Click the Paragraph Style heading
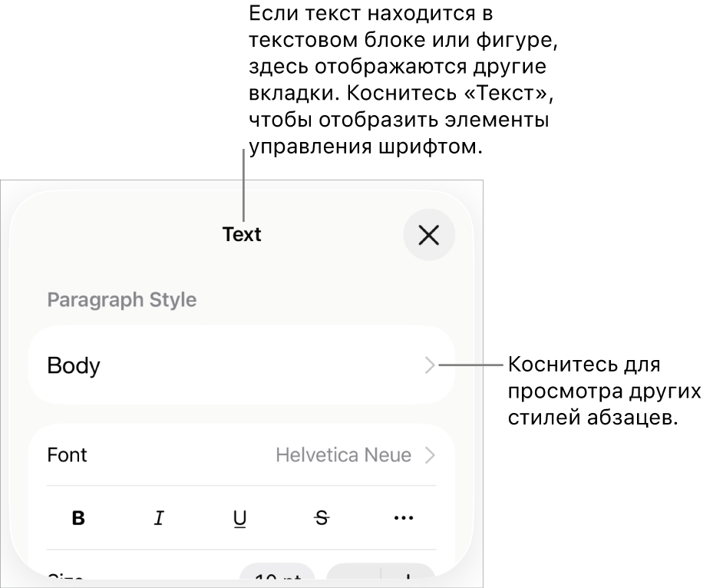This screenshot has height=588, width=713. tap(122, 300)
